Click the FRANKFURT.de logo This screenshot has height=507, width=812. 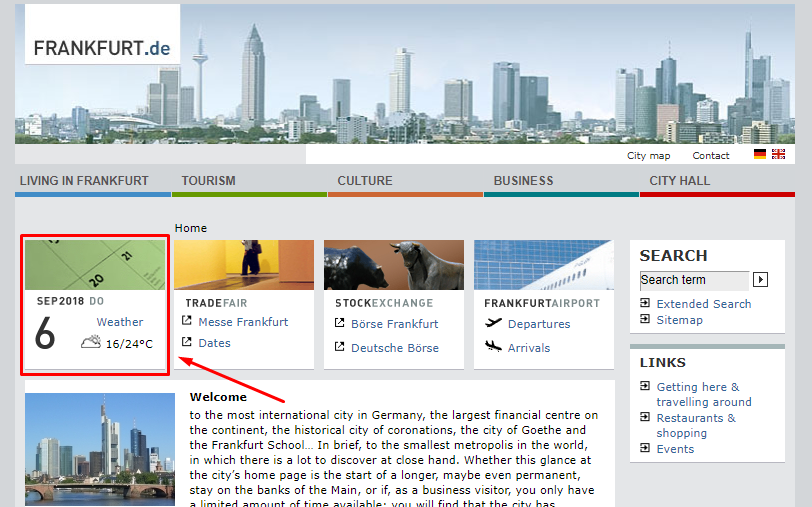point(102,48)
